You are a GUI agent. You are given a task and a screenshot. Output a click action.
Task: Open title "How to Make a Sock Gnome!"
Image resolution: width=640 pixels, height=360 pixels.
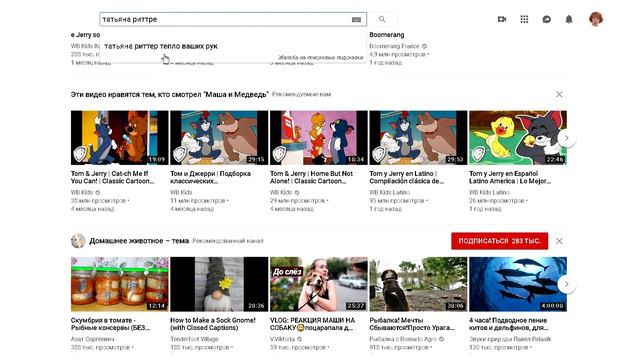point(213,324)
